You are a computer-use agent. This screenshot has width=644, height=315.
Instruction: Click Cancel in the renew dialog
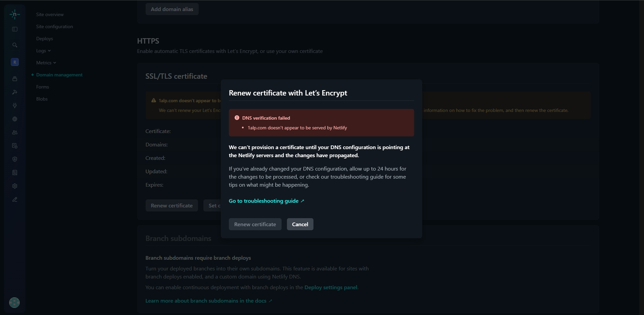(x=300, y=224)
